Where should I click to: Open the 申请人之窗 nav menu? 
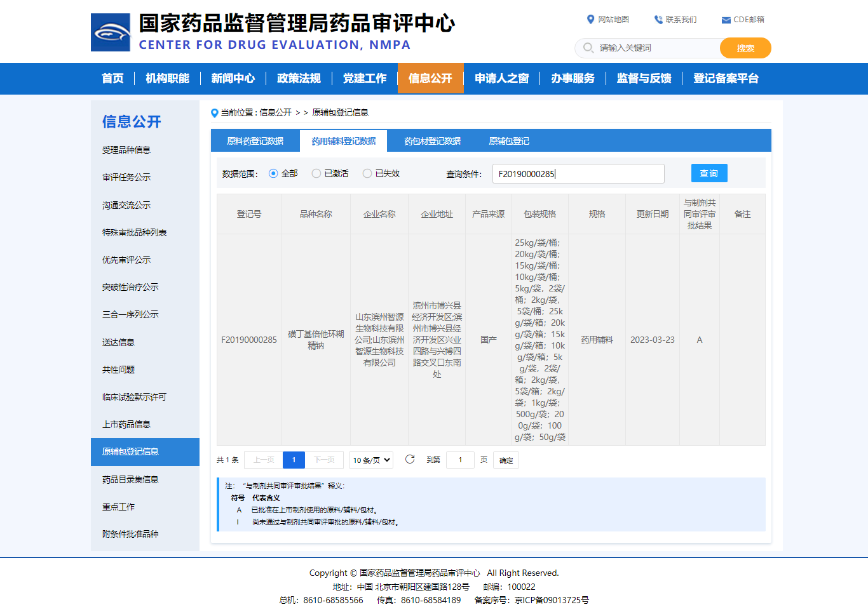point(502,78)
